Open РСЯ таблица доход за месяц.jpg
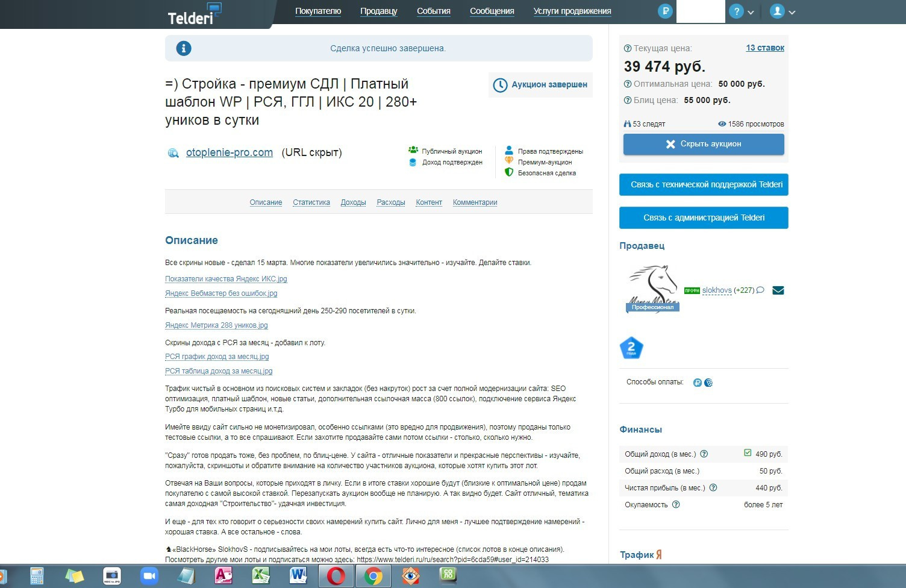 tap(219, 371)
